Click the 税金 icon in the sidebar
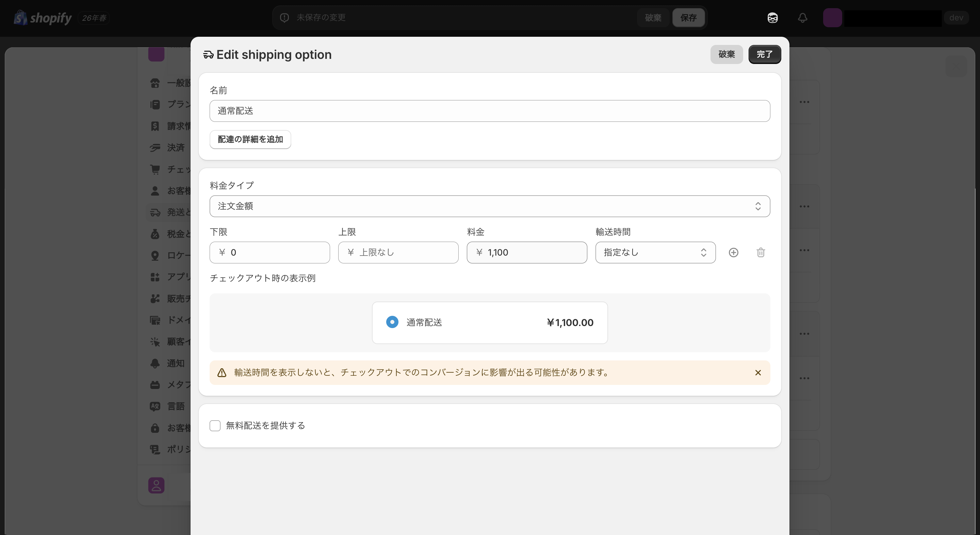 click(155, 234)
